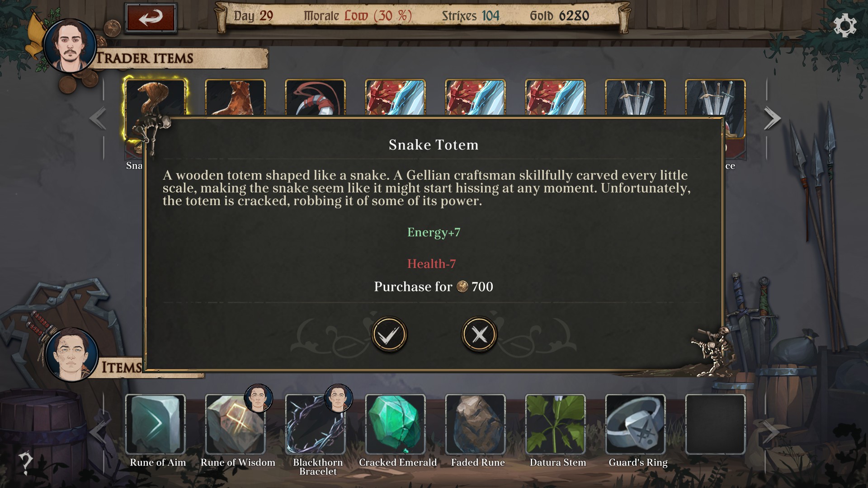Select the Rune of Aim item

pyautogui.click(x=156, y=424)
